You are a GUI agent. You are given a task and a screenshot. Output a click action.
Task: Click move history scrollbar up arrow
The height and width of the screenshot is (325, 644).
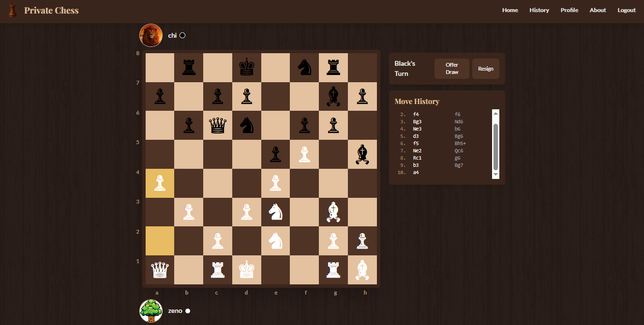495,114
